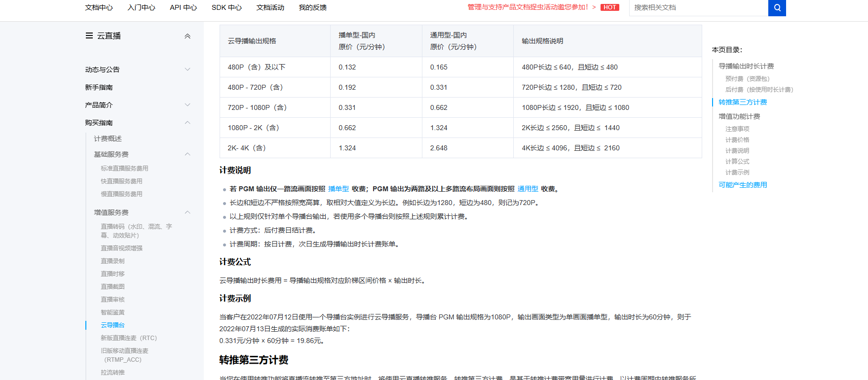Open 标准直播服务费用 page
The image size is (868, 380).
click(124, 168)
